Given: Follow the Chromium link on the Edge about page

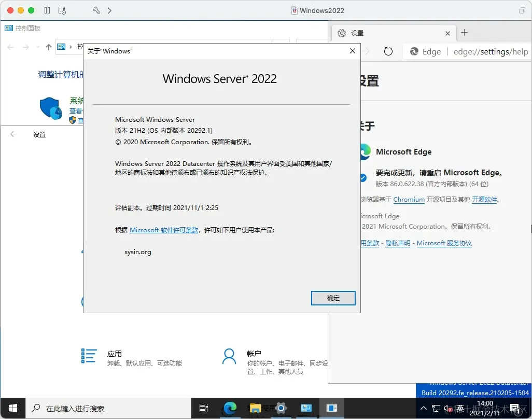Looking at the screenshot, I should pyautogui.click(x=409, y=199).
